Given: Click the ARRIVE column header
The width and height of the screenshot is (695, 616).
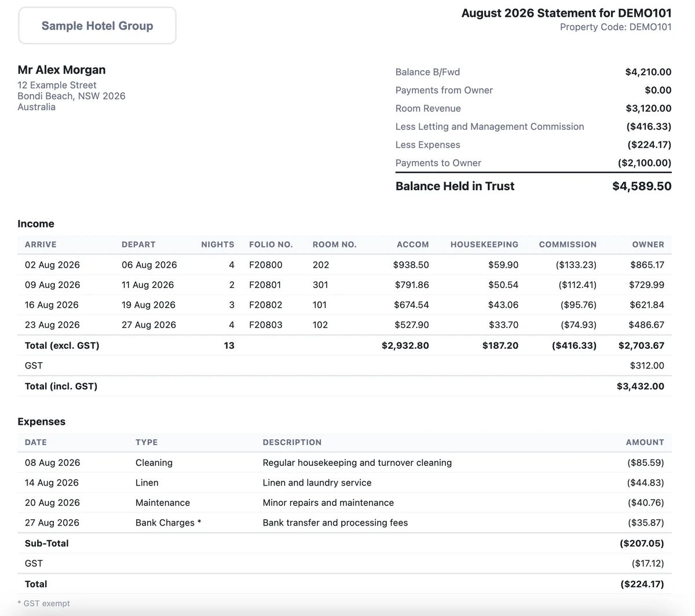Looking at the screenshot, I should pos(41,245).
